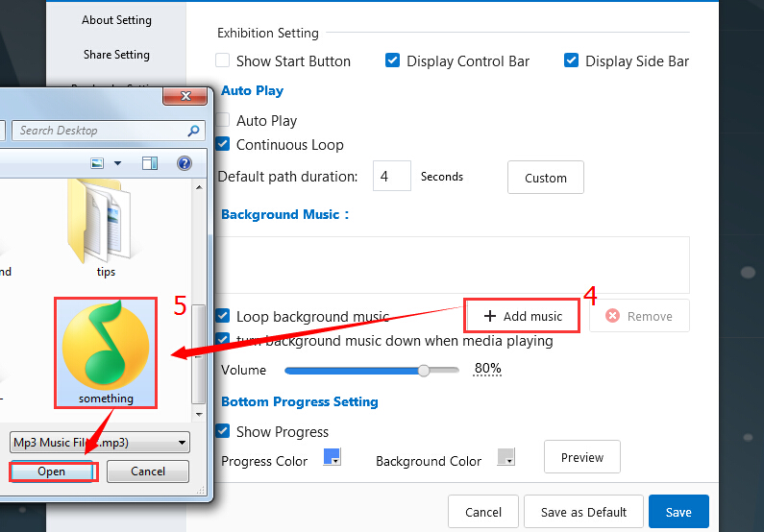
Task: Toggle the preview pane icon
Action: tap(150, 163)
